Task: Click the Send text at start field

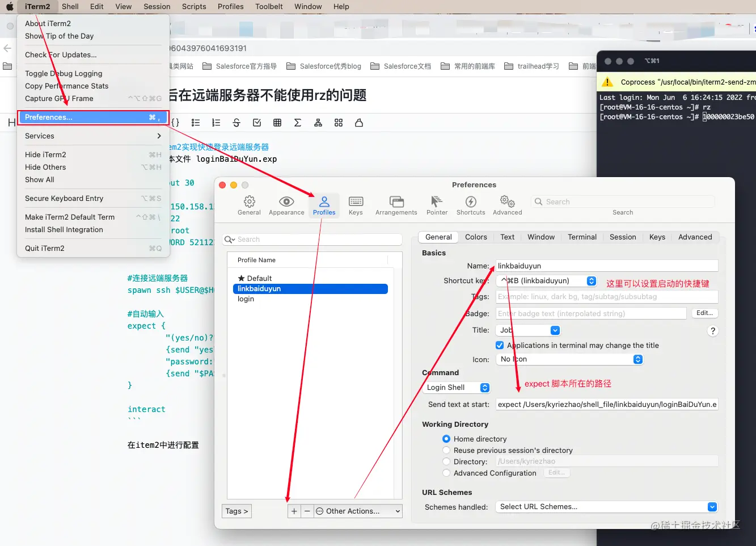Action: pyautogui.click(x=607, y=404)
